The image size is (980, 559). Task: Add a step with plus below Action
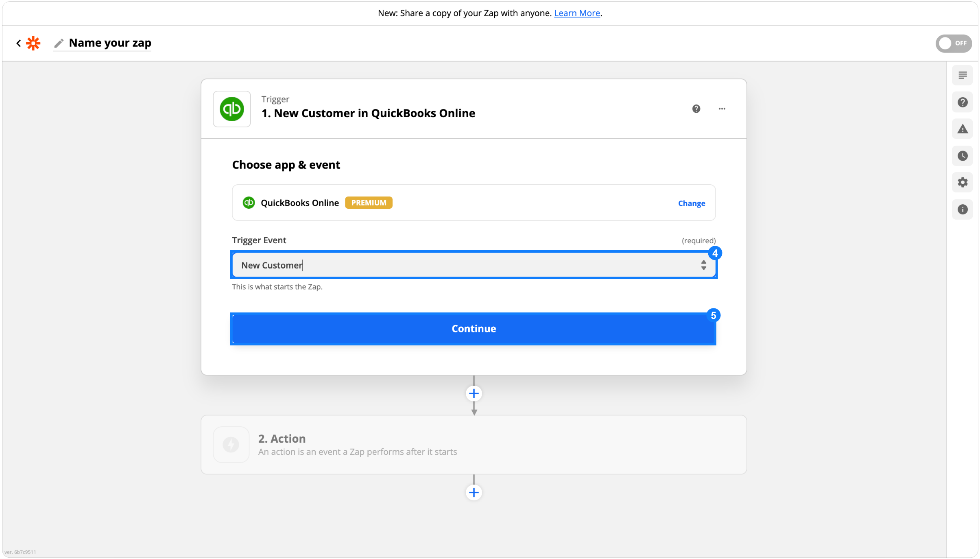(474, 492)
